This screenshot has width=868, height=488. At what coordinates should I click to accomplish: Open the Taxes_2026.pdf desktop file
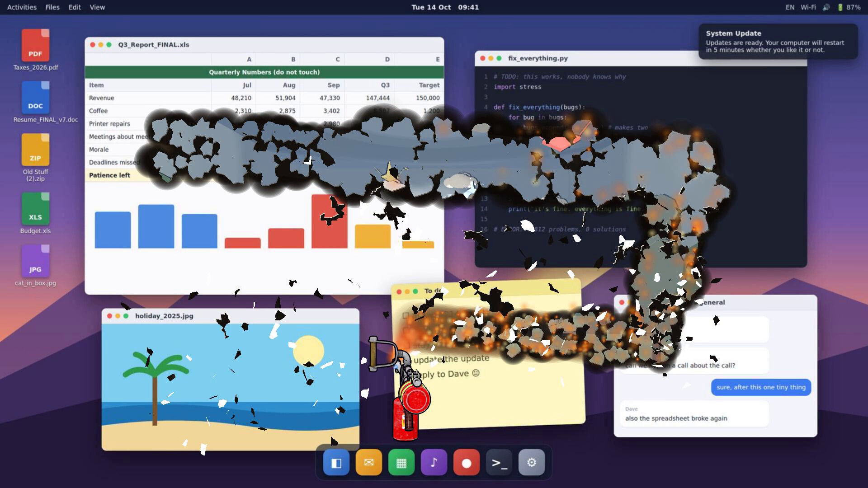35,50
